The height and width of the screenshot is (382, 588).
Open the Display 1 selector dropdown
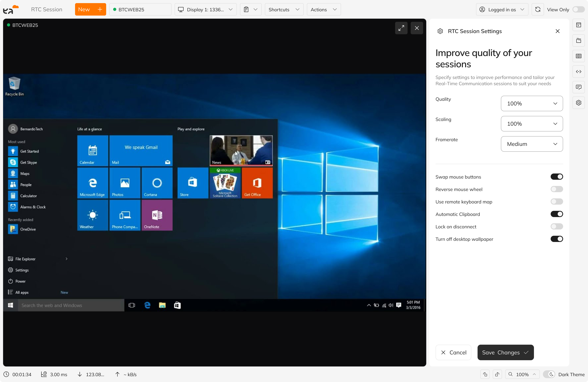(x=205, y=9)
